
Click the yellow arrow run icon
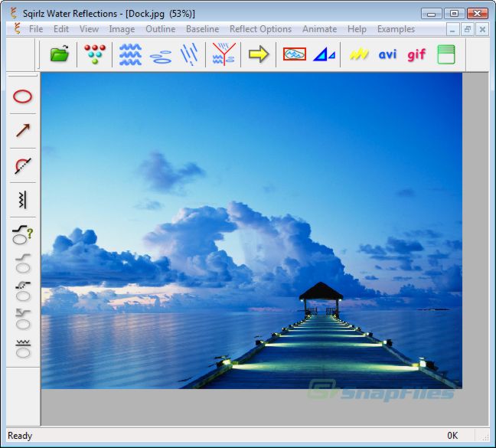click(x=259, y=54)
